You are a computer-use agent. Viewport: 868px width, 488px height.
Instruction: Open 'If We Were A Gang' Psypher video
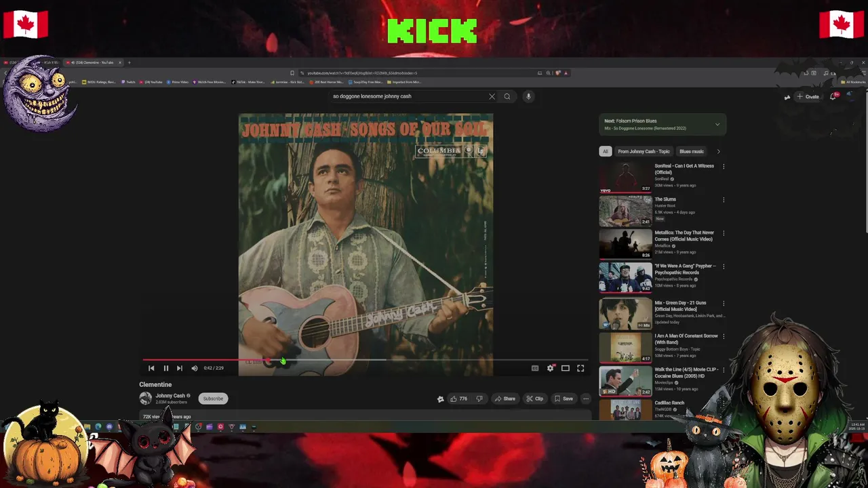[x=625, y=278]
